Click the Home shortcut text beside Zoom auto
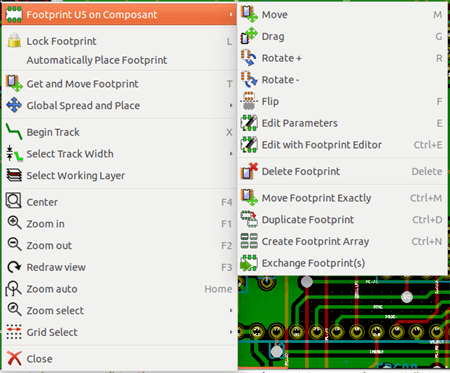 [x=218, y=289]
